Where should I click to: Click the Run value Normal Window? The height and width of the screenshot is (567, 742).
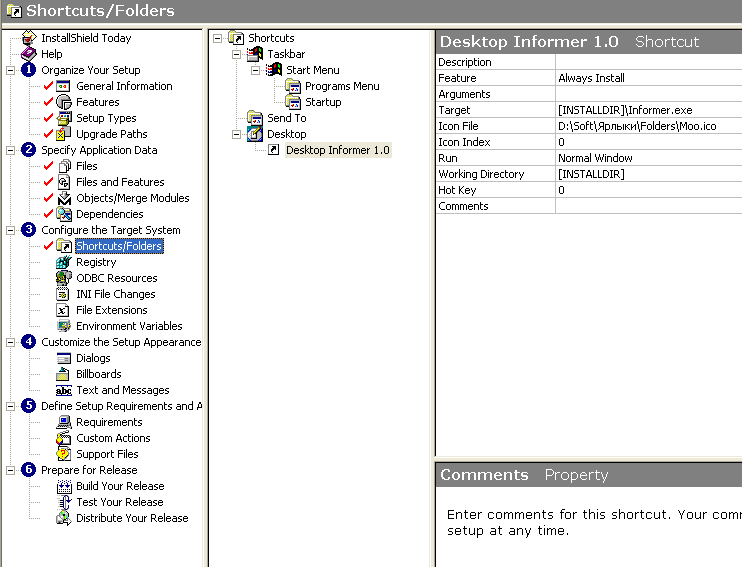(x=649, y=158)
